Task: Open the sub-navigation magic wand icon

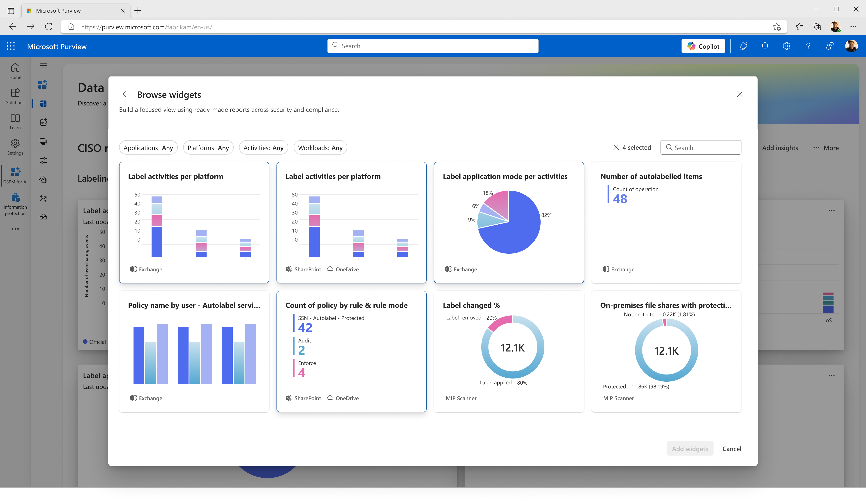Action: [43, 198]
